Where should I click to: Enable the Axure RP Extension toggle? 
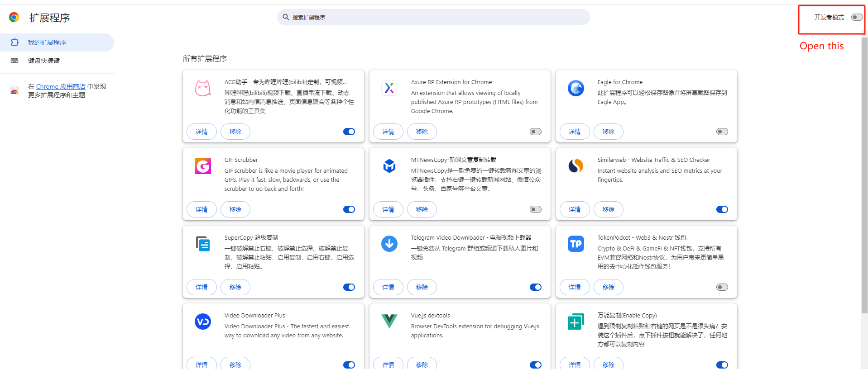[x=536, y=132]
